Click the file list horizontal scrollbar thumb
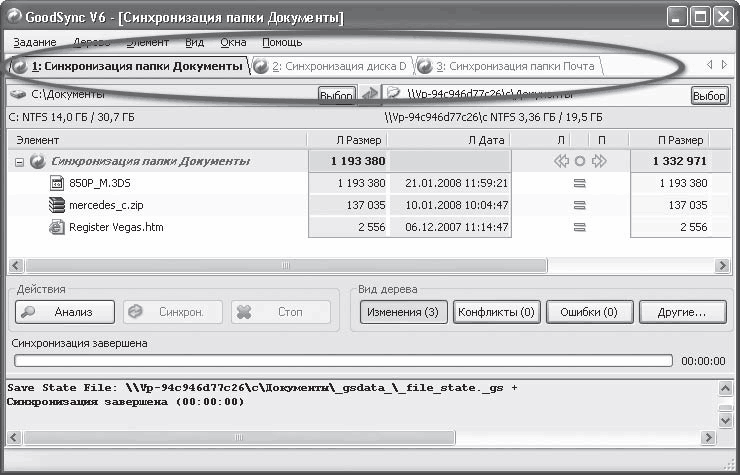This screenshot has width=740, height=475. tap(286, 265)
